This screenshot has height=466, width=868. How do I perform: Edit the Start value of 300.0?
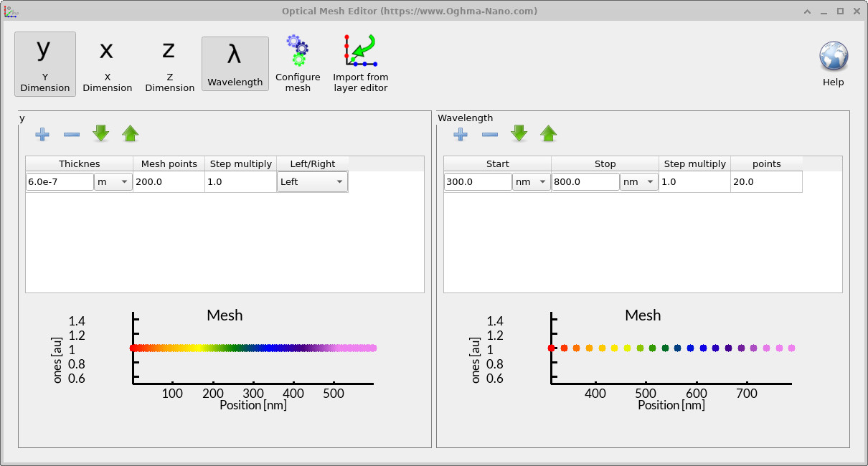pos(477,181)
